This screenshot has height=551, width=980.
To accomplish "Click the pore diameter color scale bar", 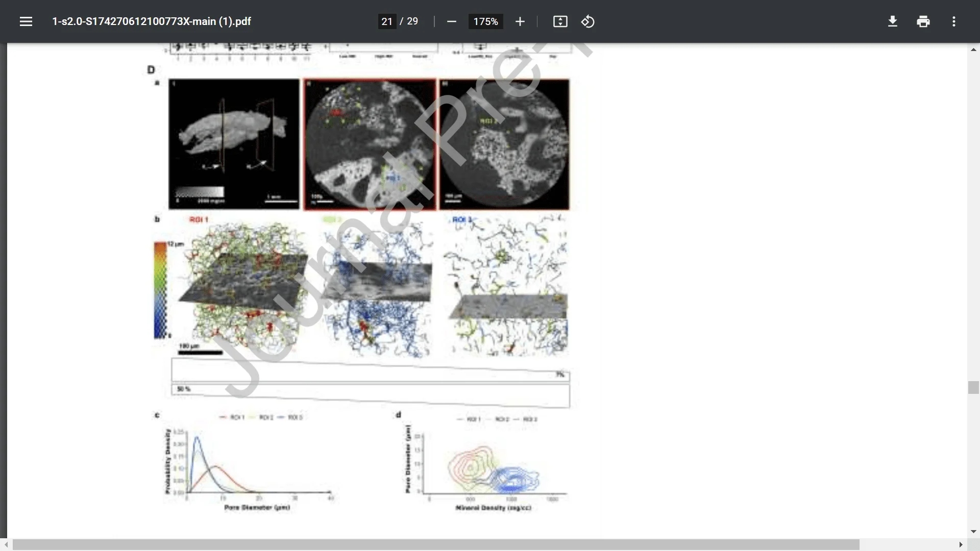I will 160,290.
